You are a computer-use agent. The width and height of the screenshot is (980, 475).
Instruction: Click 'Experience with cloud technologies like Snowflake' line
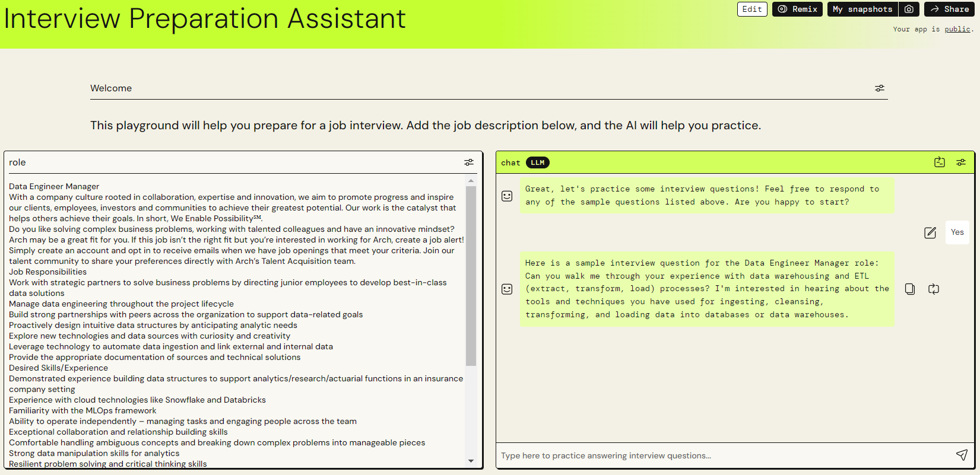137,400
